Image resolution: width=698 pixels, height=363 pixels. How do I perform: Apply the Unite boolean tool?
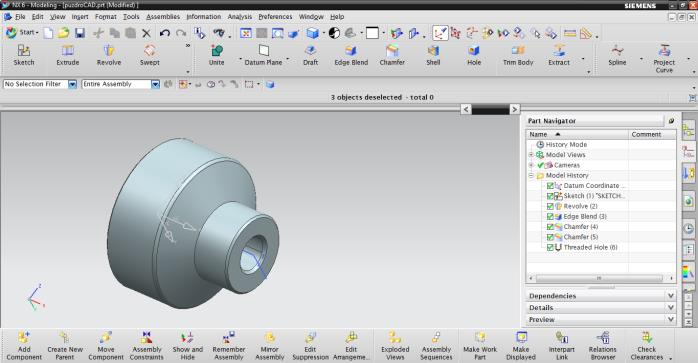click(x=216, y=55)
